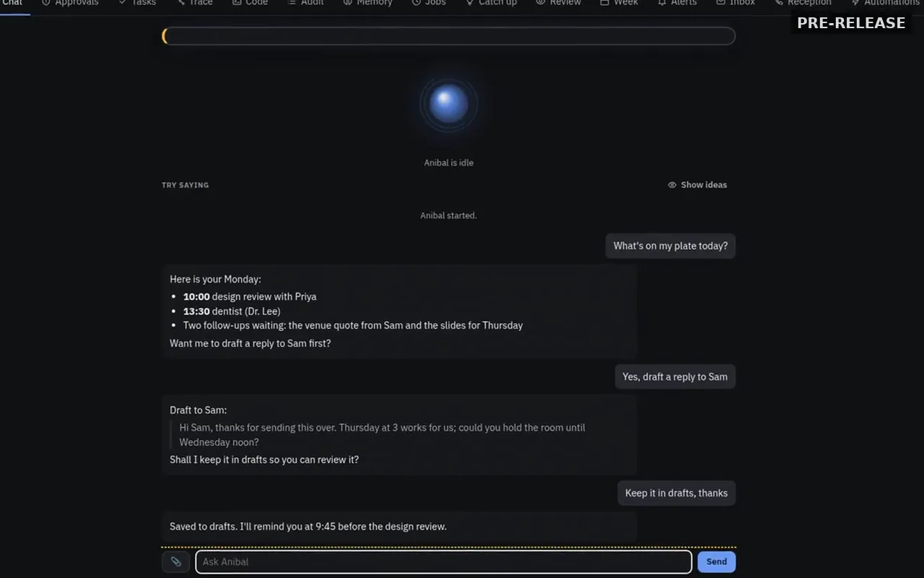Click the "What's on my plate today?" message
Image resolution: width=924 pixels, height=578 pixels.
671,246
